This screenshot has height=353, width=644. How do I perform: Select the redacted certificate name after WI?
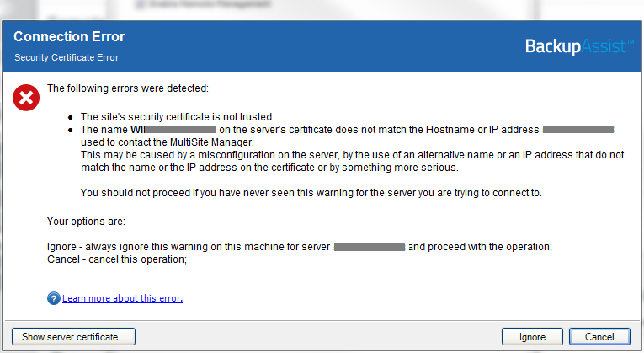pos(180,130)
